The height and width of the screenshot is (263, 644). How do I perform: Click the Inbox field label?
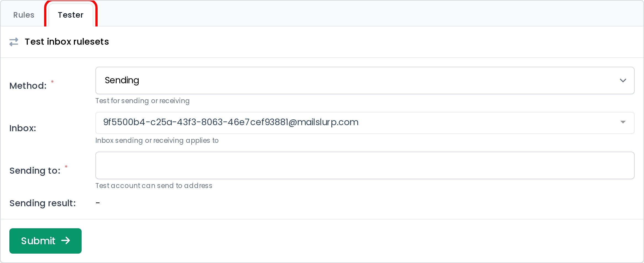pos(23,128)
